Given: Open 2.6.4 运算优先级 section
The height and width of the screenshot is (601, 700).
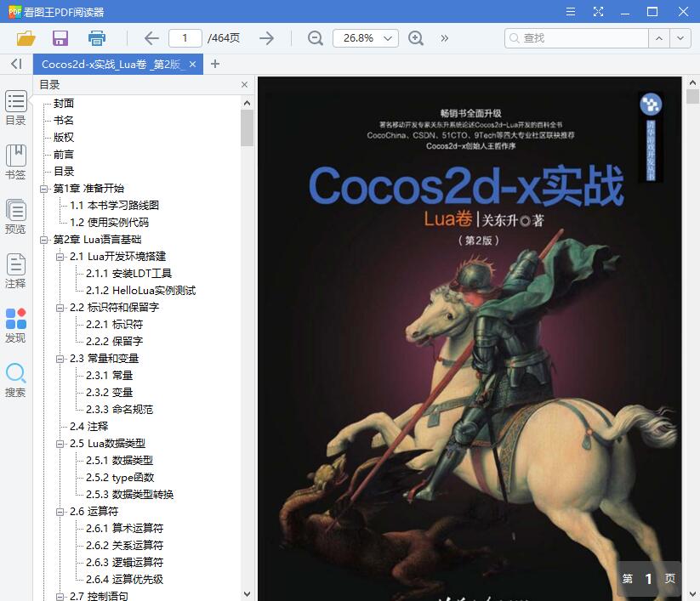Looking at the screenshot, I should [x=124, y=579].
